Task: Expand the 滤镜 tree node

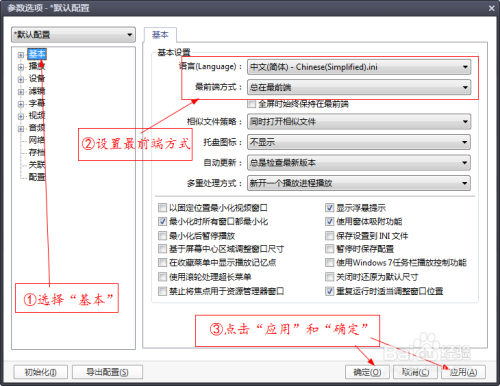Action: tap(21, 92)
